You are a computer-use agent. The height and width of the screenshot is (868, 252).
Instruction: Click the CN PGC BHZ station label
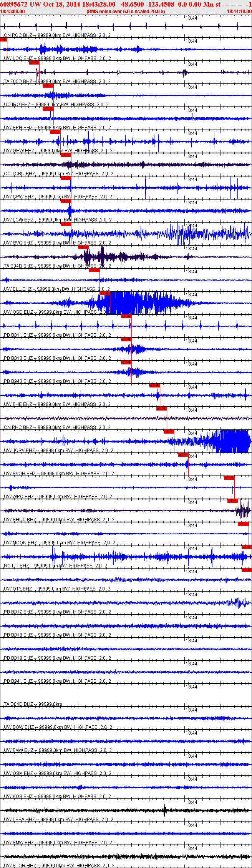[18, 35]
